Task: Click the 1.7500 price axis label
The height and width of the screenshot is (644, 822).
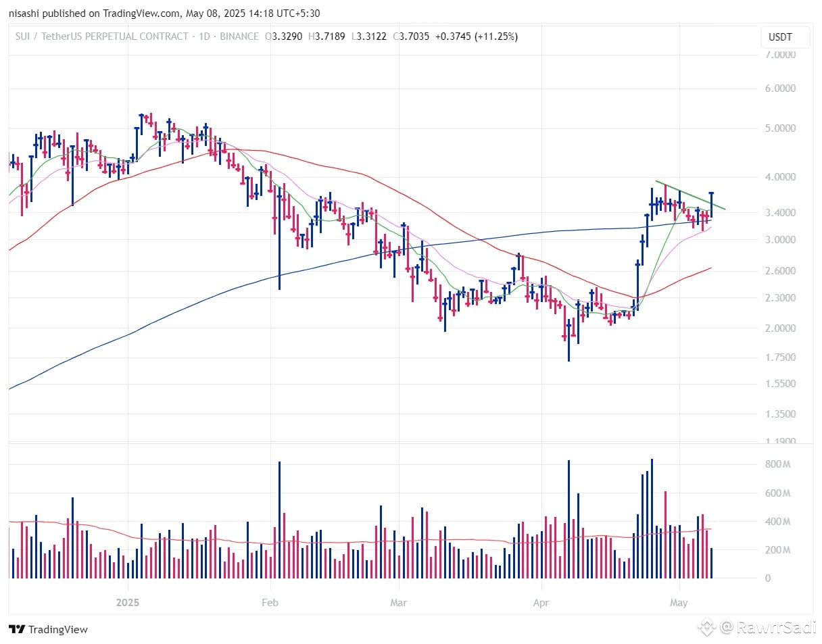Action: [x=779, y=357]
